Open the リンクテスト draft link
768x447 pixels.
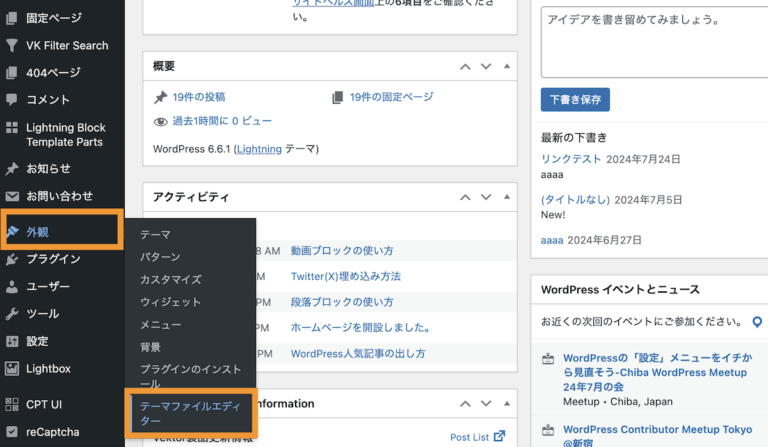coord(571,159)
